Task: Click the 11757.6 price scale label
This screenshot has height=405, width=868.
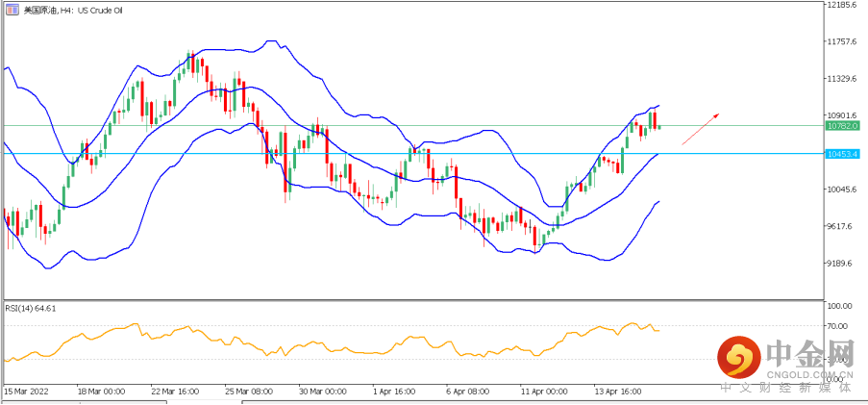Action: coord(841,41)
